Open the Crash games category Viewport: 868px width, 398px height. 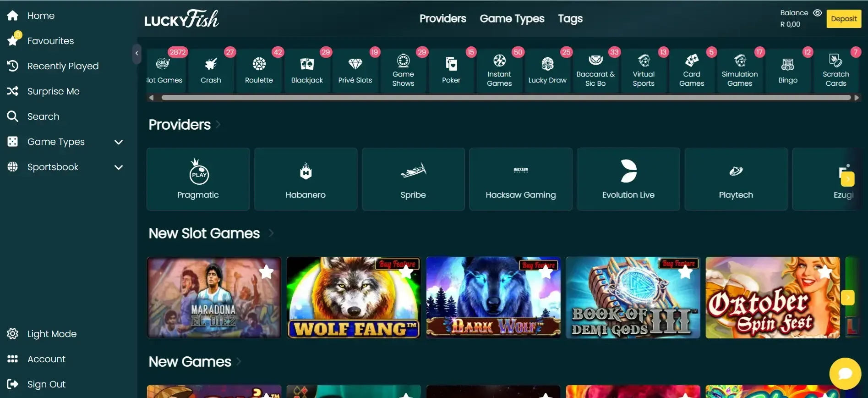point(211,70)
